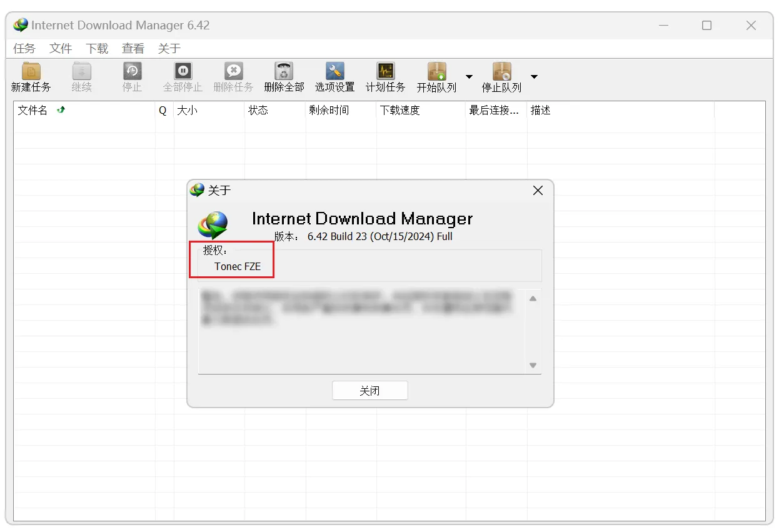Click the IDM icon in the main title bar

coord(21,25)
